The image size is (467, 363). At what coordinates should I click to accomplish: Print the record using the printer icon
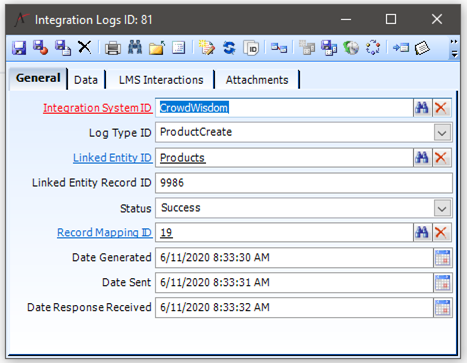coord(113,48)
